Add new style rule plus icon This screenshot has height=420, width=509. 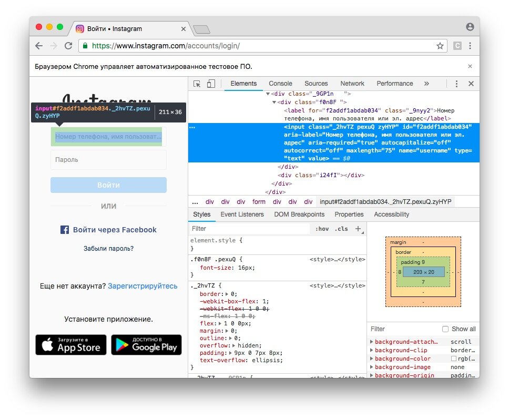coord(358,229)
